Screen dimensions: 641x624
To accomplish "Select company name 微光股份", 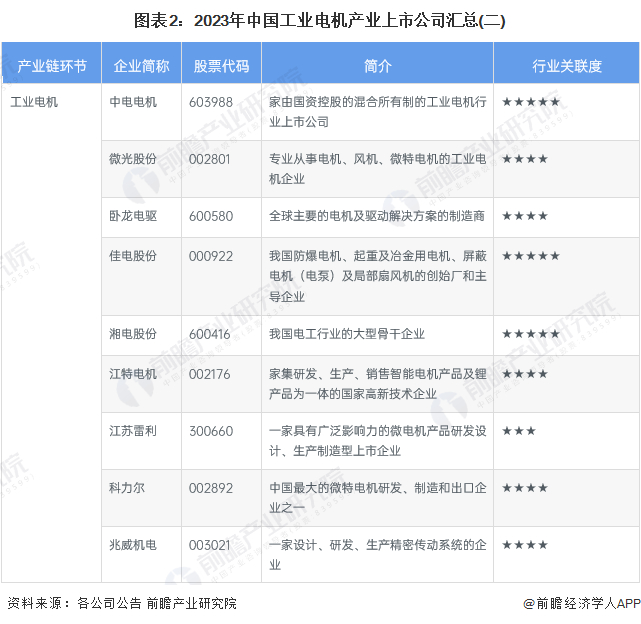I will 133,159.
